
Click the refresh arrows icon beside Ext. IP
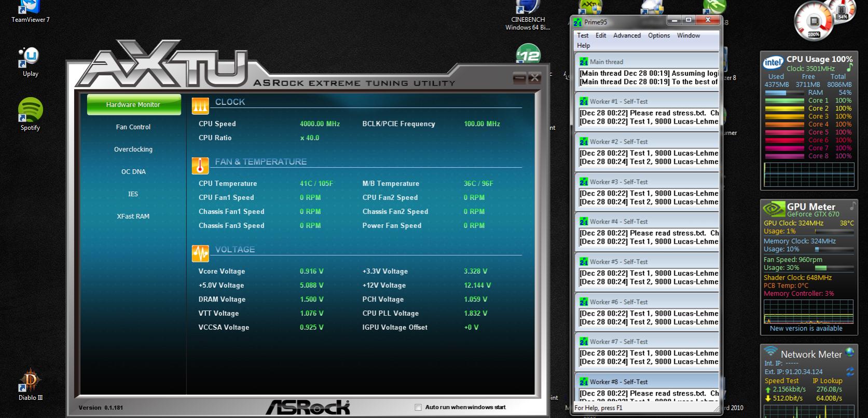pyautogui.click(x=850, y=372)
